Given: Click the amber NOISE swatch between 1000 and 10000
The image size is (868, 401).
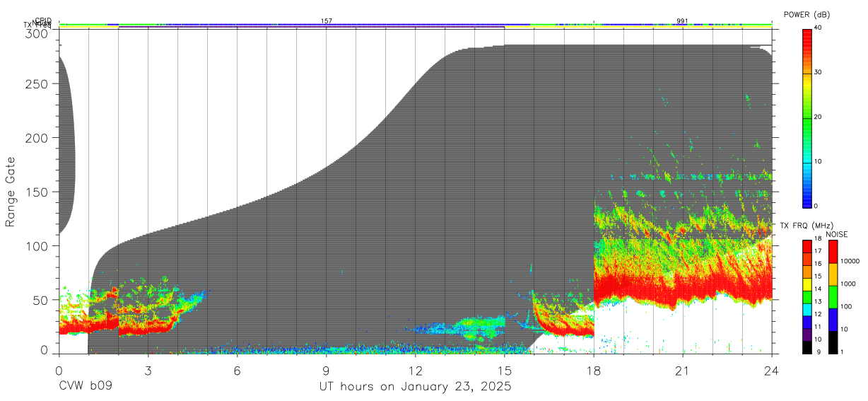Looking at the screenshot, I should [833, 274].
